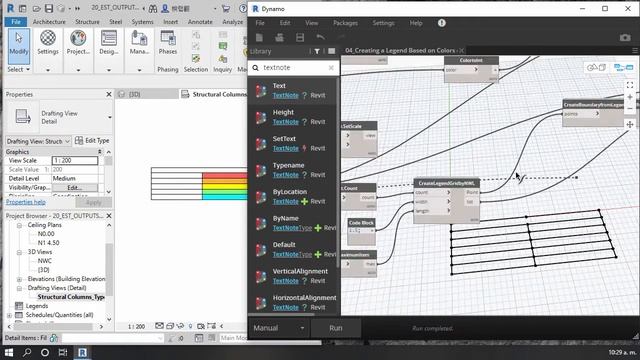Click the Properties drafting view type icon

[22, 117]
